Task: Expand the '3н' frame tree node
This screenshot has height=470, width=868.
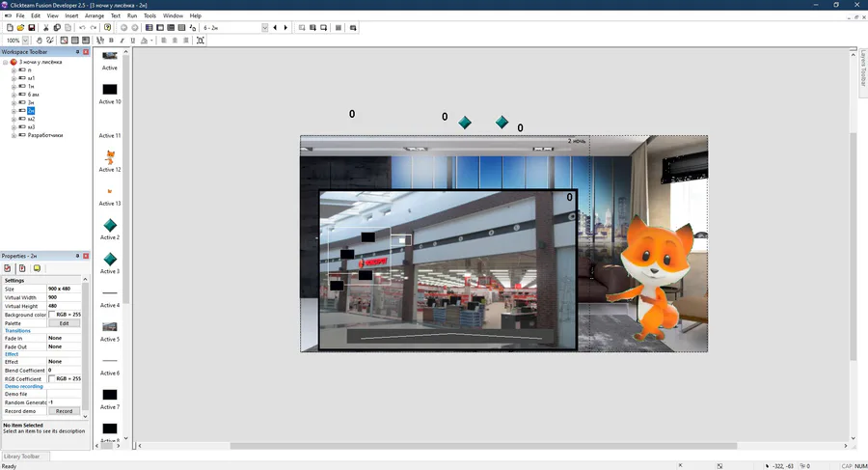Action: 14,103
